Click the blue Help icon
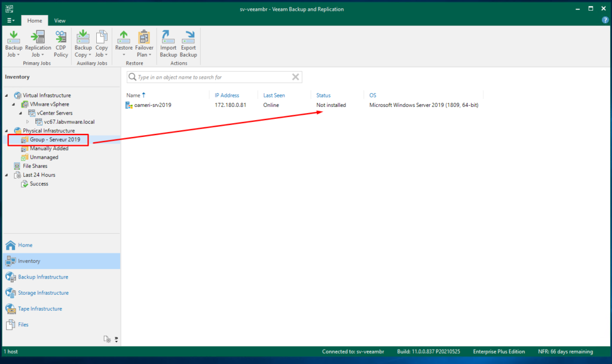612x364 pixels. point(605,20)
